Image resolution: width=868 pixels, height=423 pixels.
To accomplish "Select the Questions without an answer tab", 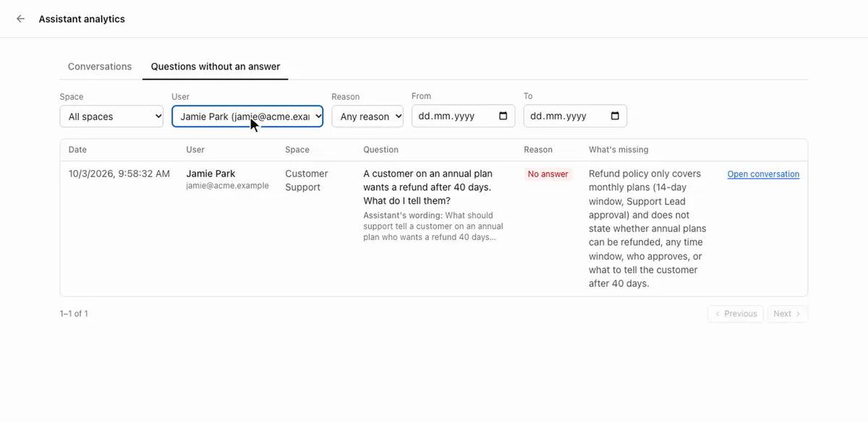I will 216,67.
